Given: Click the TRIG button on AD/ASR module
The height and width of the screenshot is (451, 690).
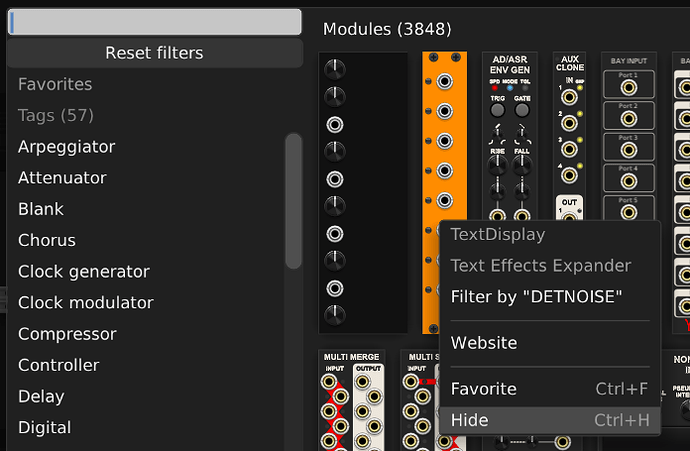Looking at the screenshot, I should point(496,112).
